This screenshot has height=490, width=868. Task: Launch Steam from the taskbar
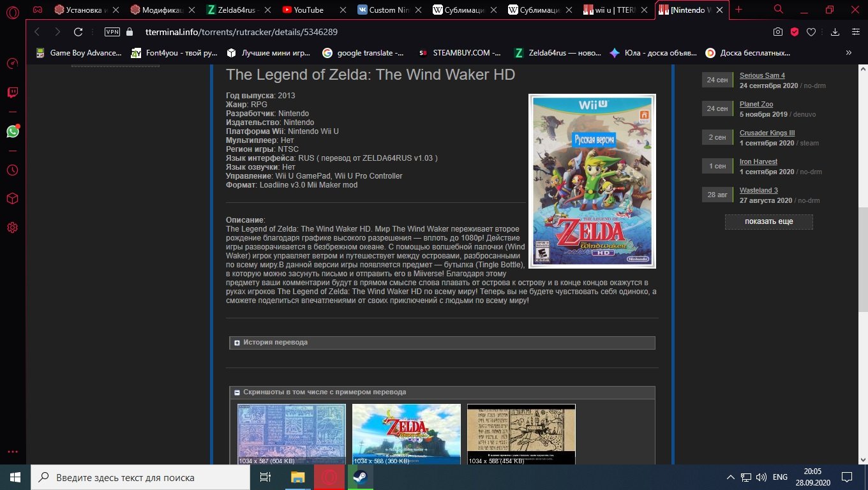click(x=360, y=477)
